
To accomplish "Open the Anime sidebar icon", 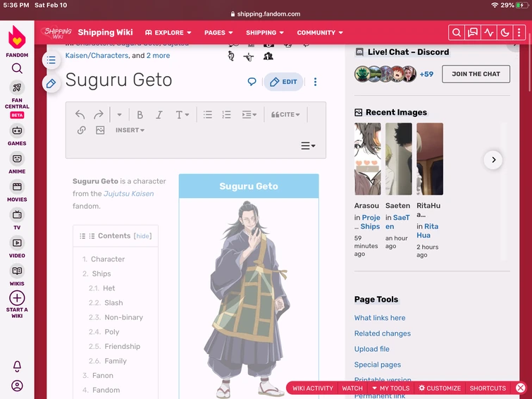I will point(17,159).
